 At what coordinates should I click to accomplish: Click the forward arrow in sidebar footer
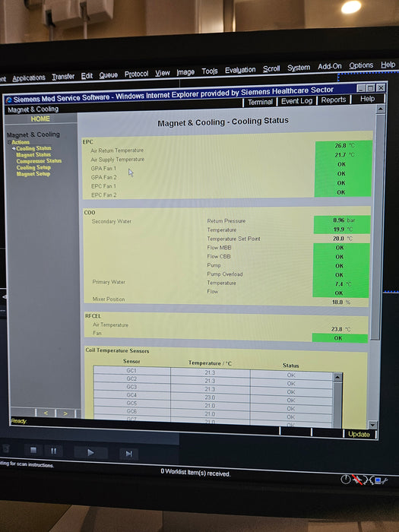[65, 413]
